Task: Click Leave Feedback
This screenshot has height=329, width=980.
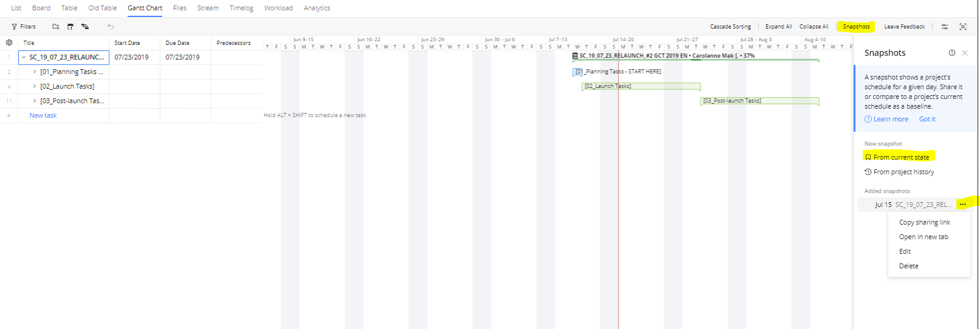Action: point(904,27)
